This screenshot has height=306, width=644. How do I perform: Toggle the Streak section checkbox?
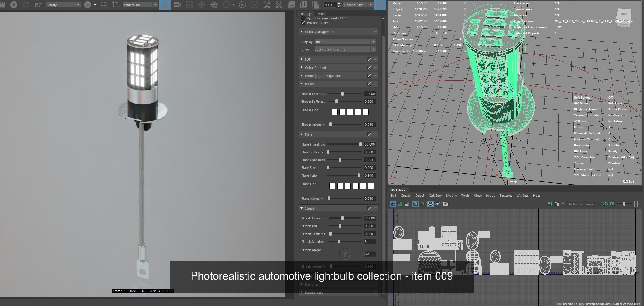(x=369, y=208)
